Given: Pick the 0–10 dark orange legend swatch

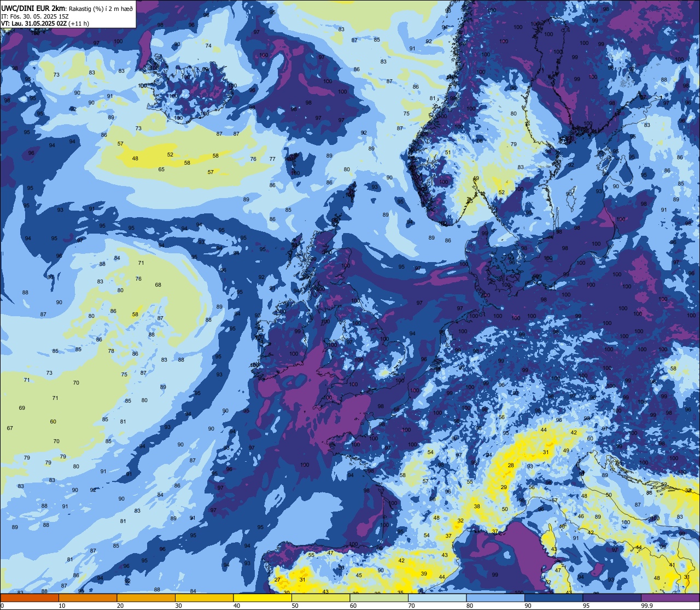Looking at the screenshot, I should (x=30, y=597).
